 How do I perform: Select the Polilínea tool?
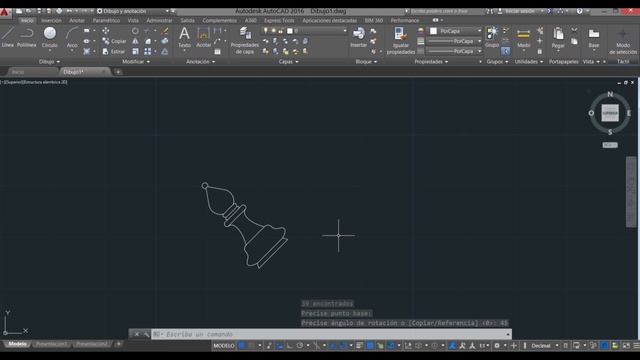tap(27, 37)
